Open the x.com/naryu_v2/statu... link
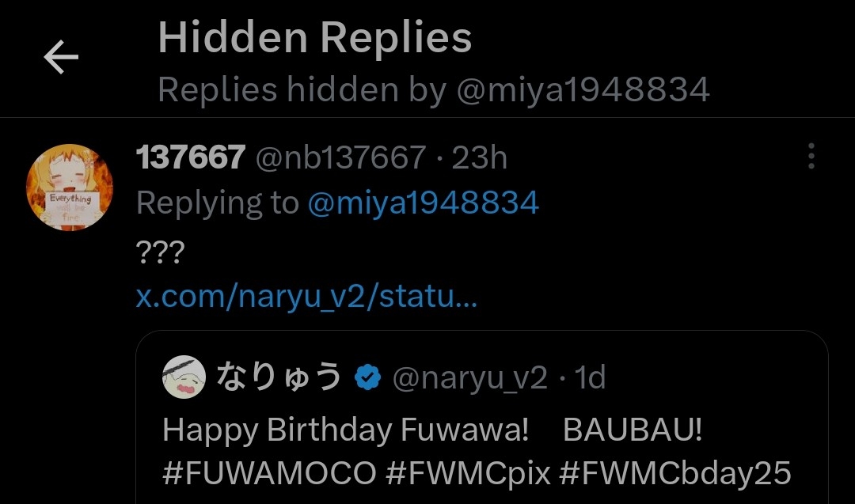855x504 pixels. tap(306, 297)
